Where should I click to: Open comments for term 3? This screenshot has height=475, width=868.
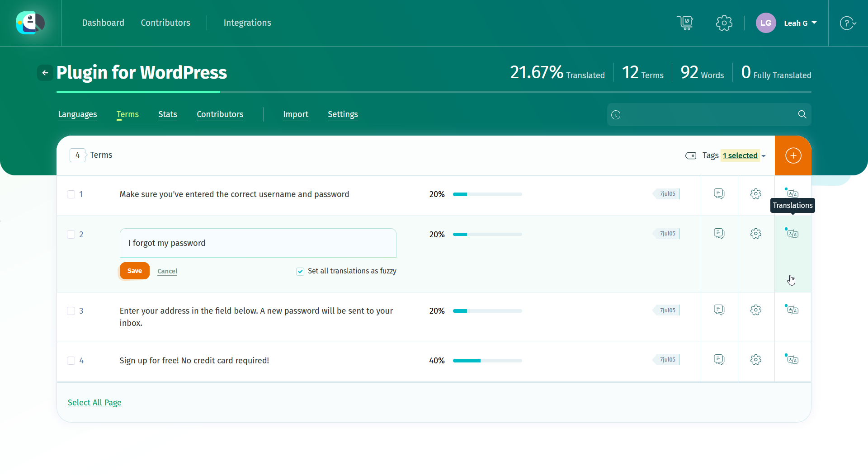719,310
